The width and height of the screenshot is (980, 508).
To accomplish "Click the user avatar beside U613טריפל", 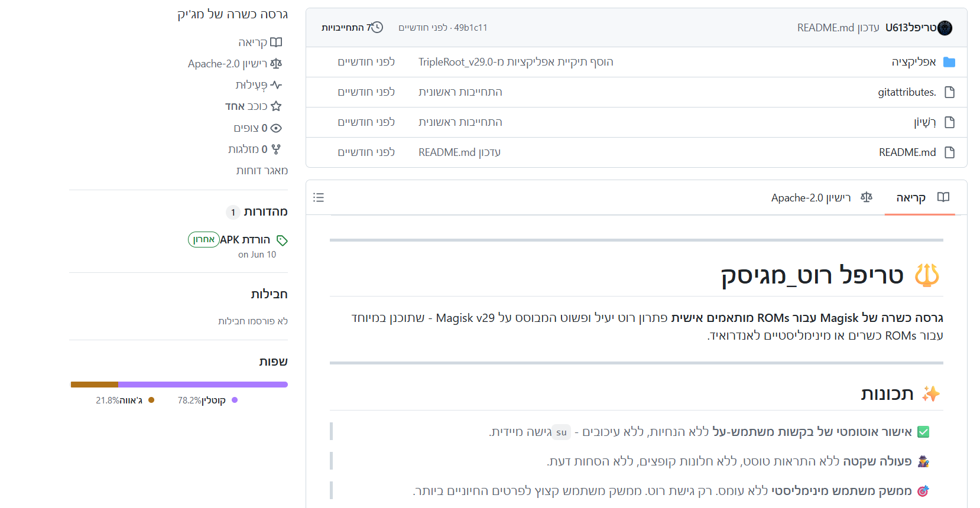I will tap(945, 28).
